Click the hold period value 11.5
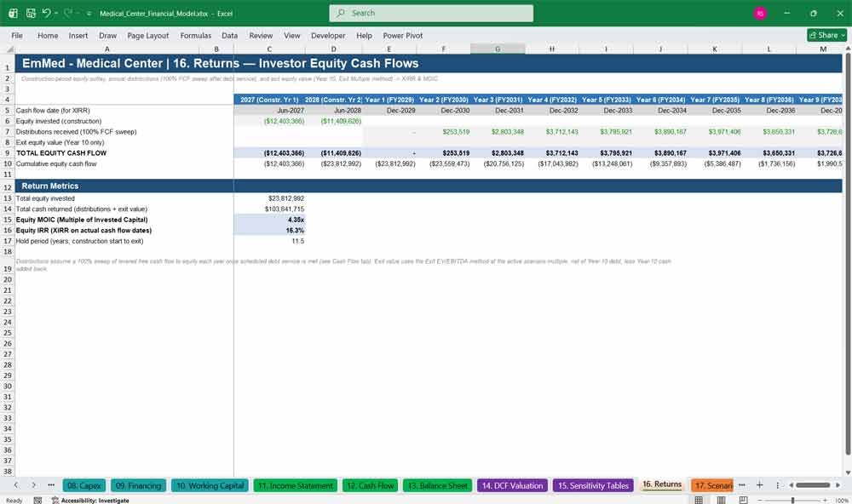 click(269, 241)
